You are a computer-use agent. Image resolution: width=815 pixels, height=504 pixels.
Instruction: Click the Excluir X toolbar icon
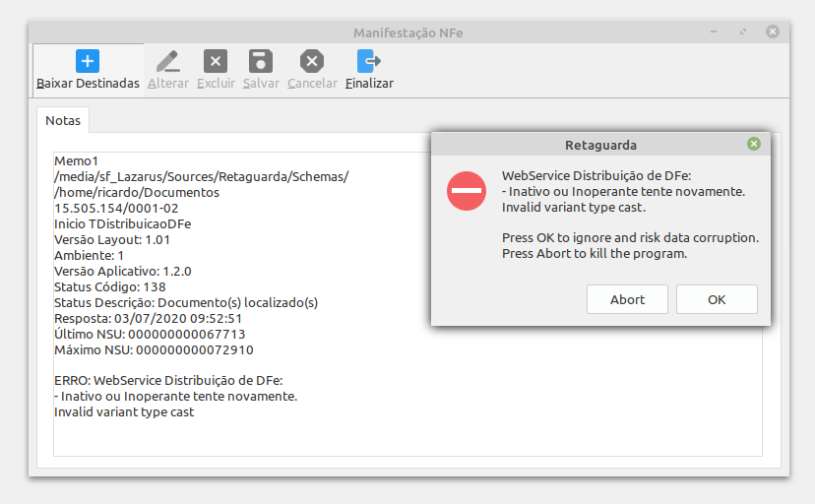click(216, 61)
